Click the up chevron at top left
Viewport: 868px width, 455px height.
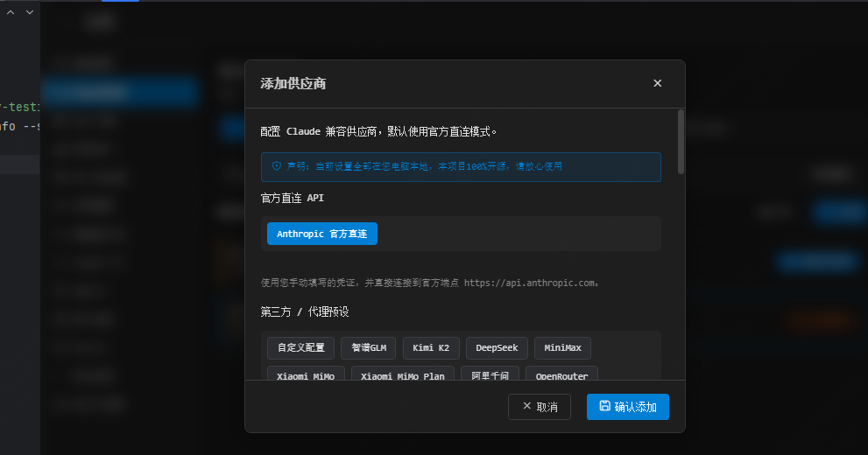pos(11,12)
